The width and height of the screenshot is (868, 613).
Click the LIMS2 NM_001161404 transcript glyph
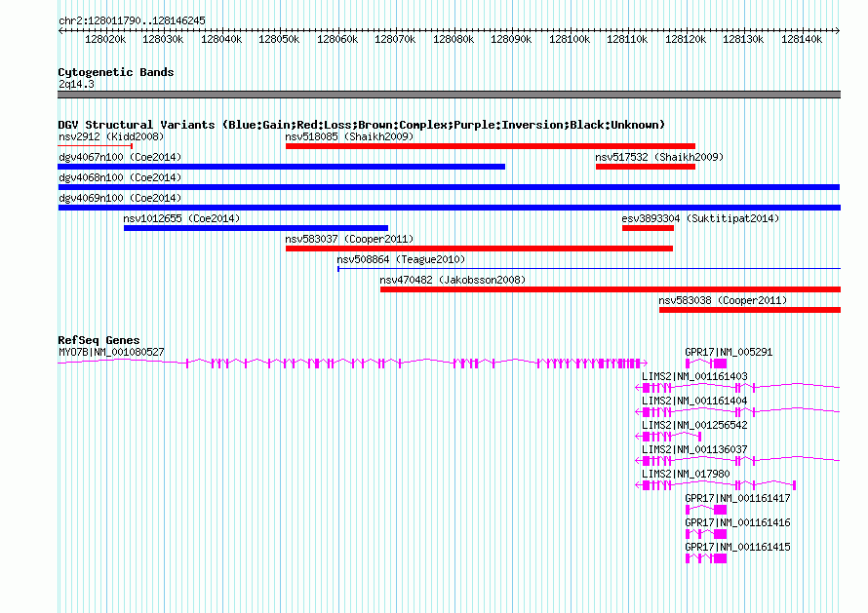tap(737, 411)
